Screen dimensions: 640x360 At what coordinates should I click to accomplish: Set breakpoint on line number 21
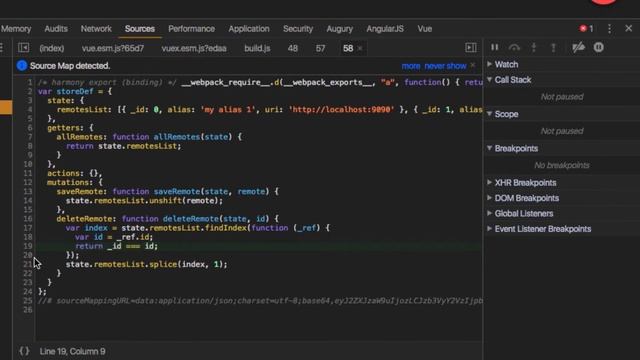point(27,264)
